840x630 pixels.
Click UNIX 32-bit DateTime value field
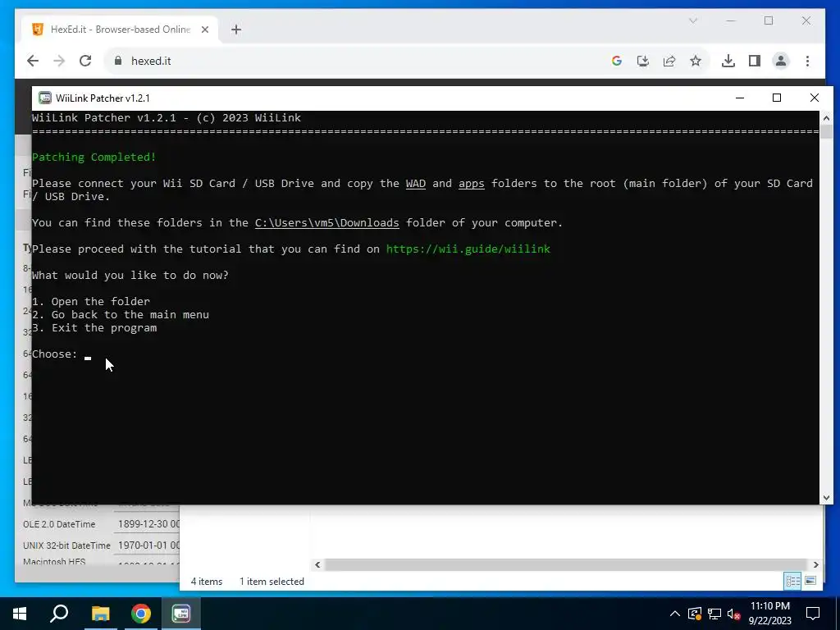148,546
